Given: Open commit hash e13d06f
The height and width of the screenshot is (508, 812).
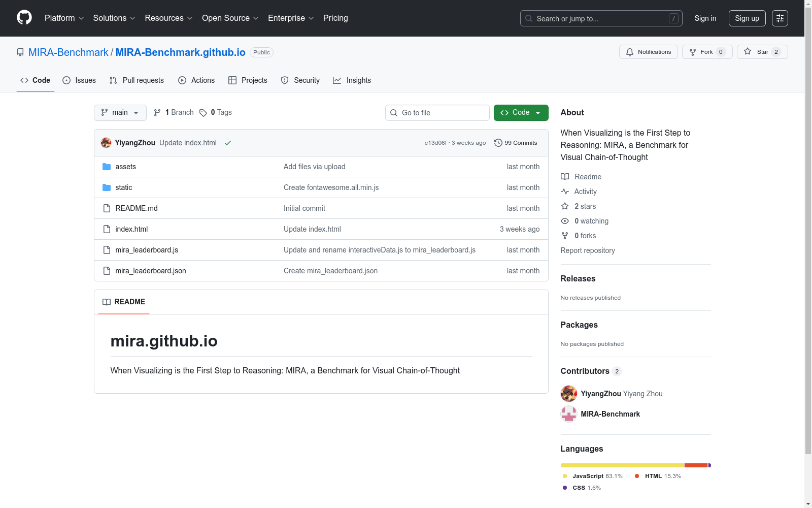Looking at the screenshot, I should (436, 143).
